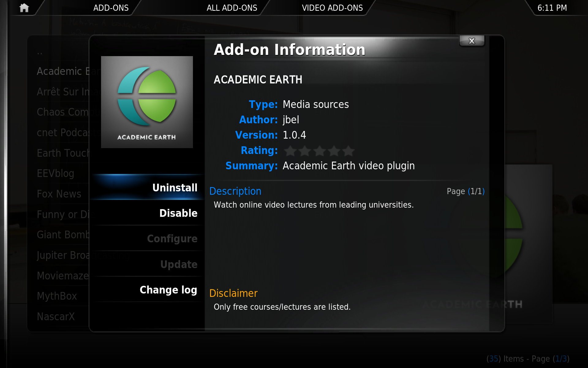
Task: View the Change log
Action: tap(168, 290)
